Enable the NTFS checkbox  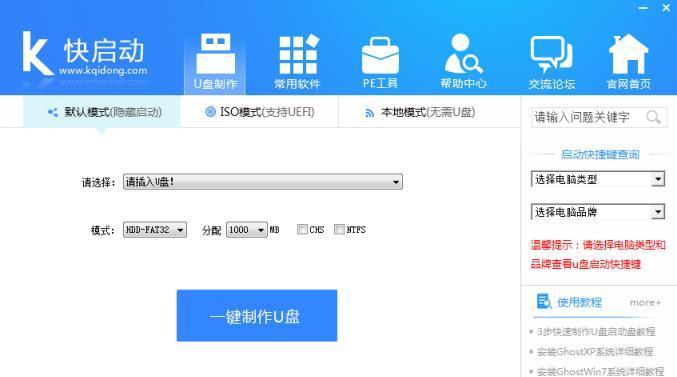pyautogui.click(x=339, y=229)
